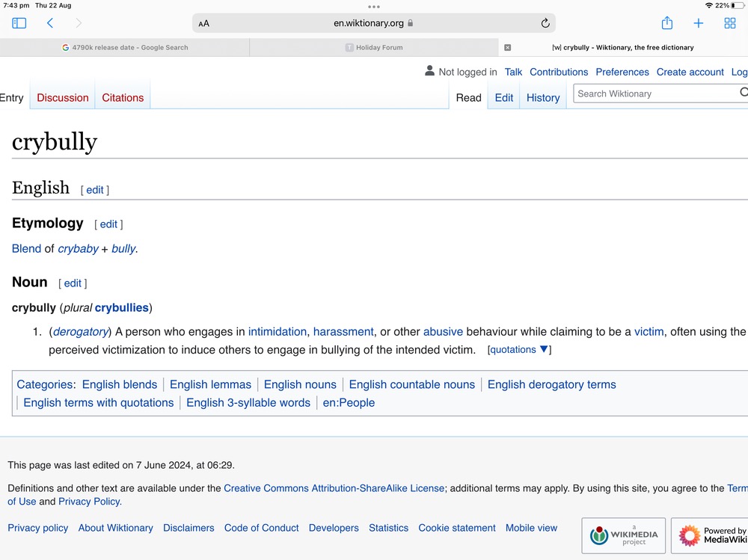Go back to previous page
Image resolution: width=748 pixels, height=560 pixels.
50,23
